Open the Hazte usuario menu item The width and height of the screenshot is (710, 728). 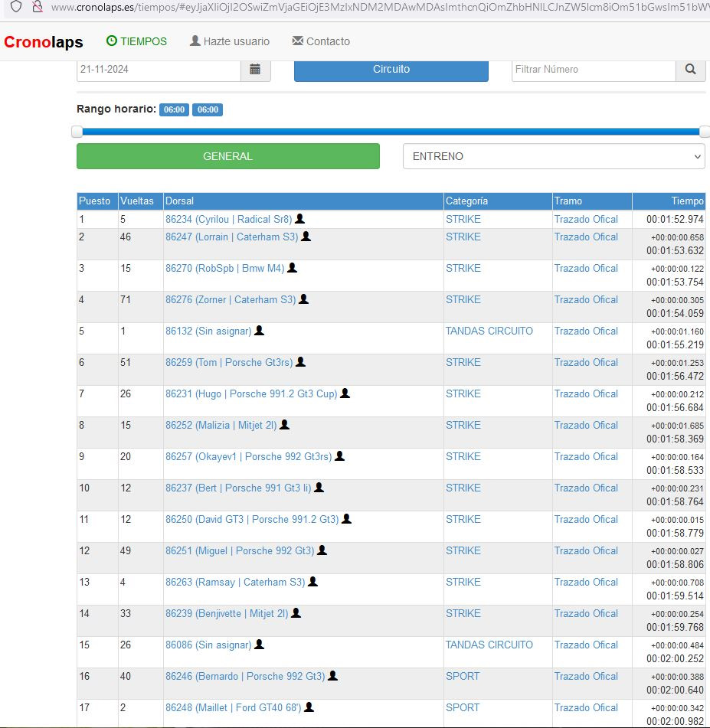(x=230, y=41)
